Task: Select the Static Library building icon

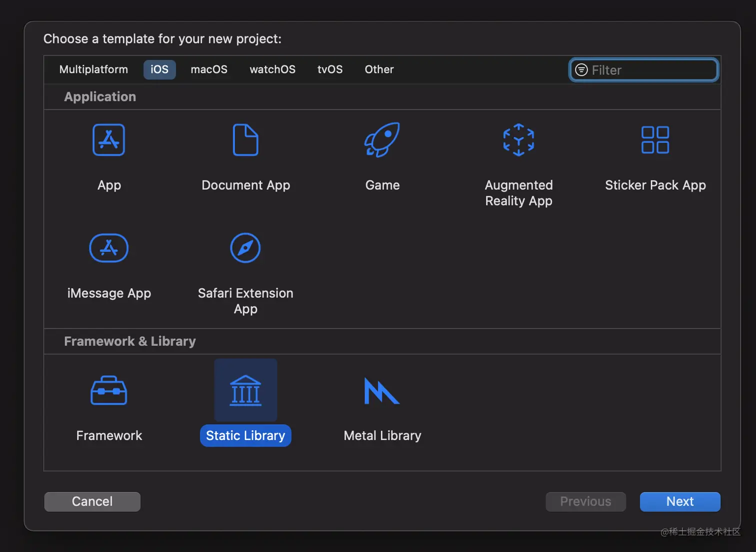Action: (245, 390)
